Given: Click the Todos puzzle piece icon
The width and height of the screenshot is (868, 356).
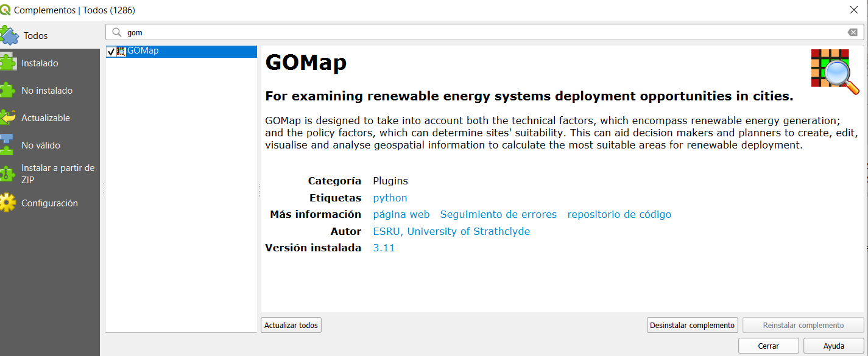Looking at the screenshot, I should 10,35.
